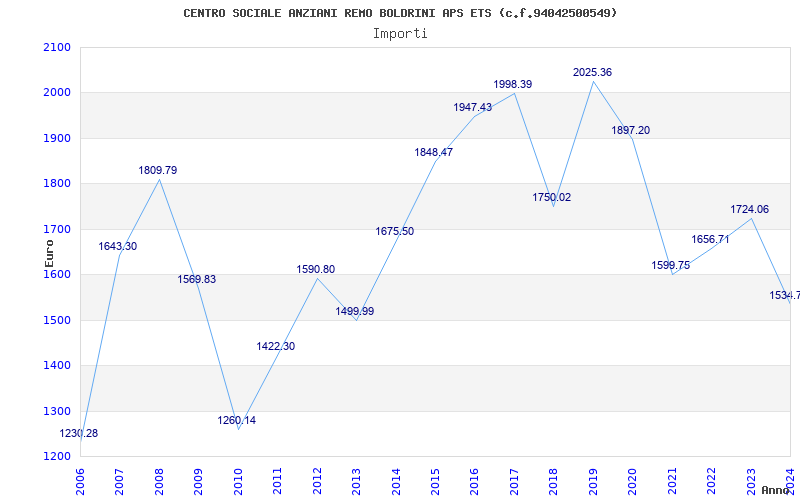
Task: Click the 1500 y-axis tick label
Action: (57, 320)
